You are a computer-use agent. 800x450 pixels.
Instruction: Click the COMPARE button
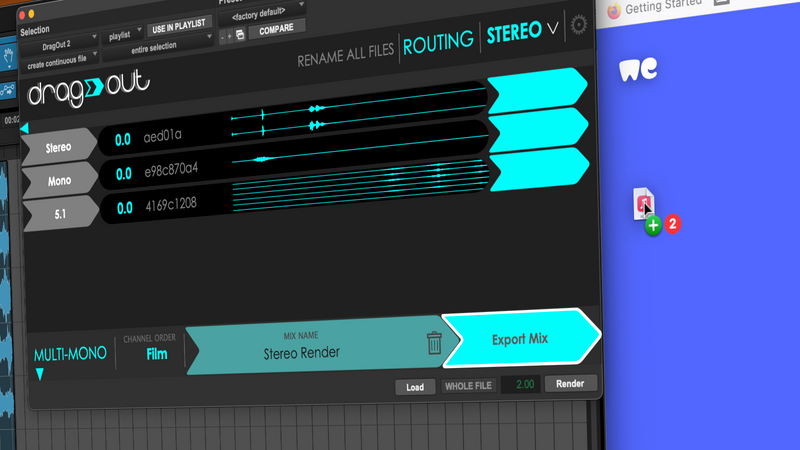(x=277, y=30)
